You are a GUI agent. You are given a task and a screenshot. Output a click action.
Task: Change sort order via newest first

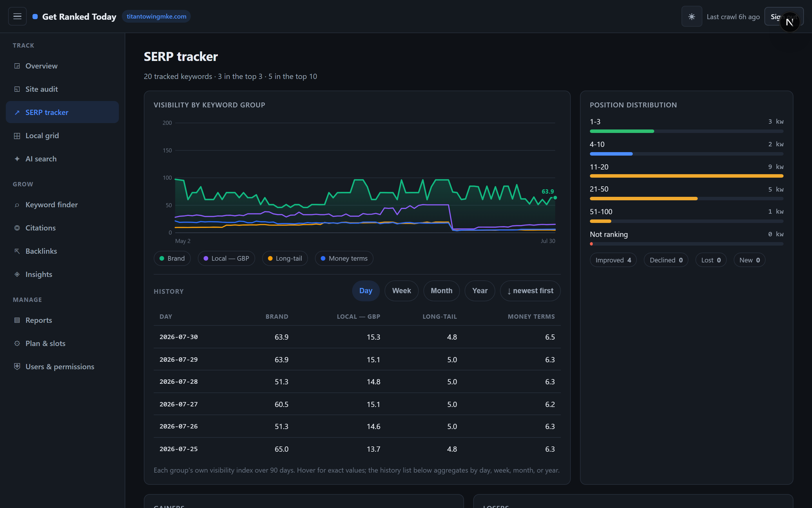coord(530,291)
